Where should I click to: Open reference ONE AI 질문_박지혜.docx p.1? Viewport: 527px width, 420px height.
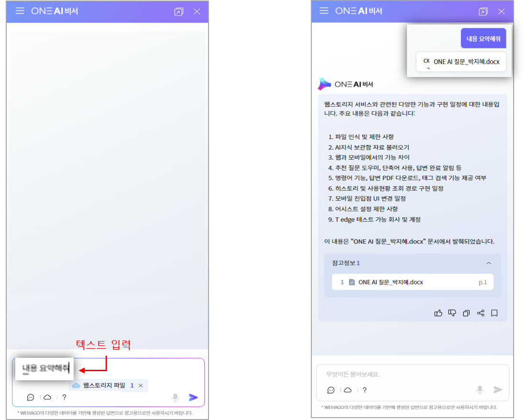(412, 282)
